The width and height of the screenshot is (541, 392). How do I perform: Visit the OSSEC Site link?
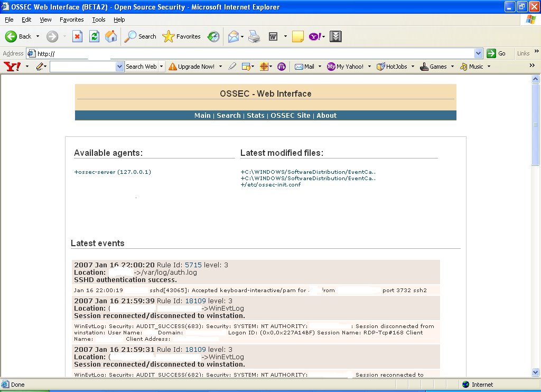coord(291,116)
